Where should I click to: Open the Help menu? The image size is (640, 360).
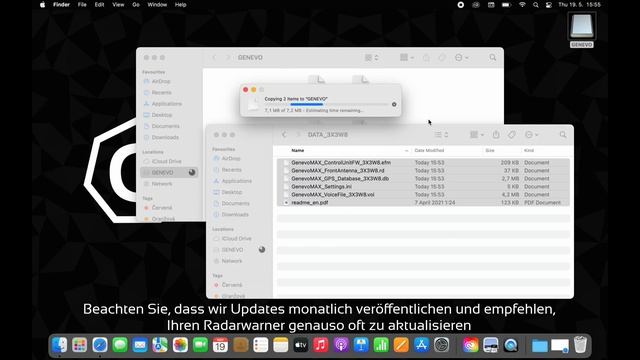(x=180, y=5)
